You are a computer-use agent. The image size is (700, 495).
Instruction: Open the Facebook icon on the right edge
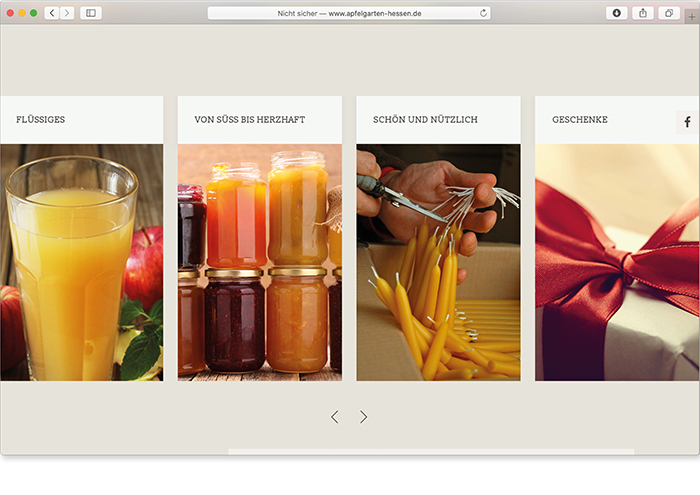687,122
